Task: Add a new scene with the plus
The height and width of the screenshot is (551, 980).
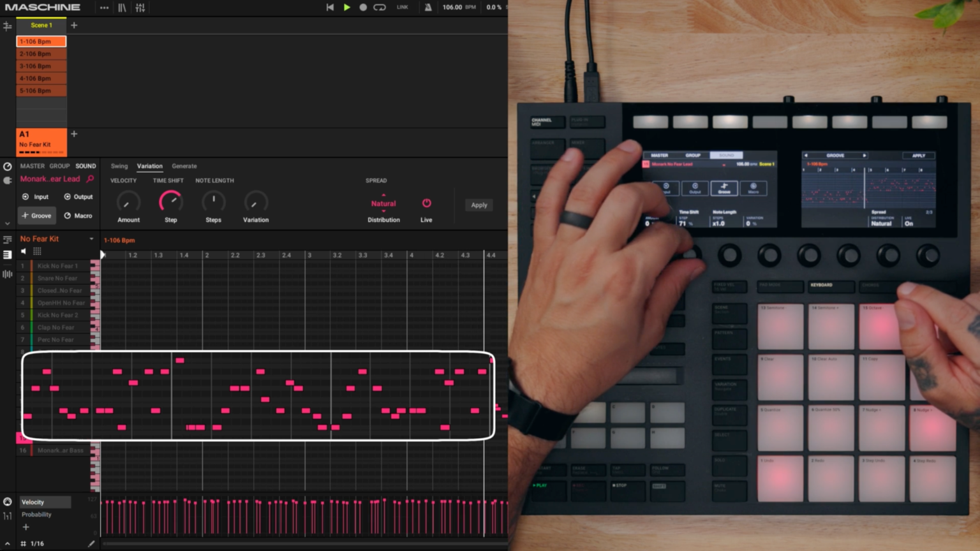Action: tap(74, 26)
